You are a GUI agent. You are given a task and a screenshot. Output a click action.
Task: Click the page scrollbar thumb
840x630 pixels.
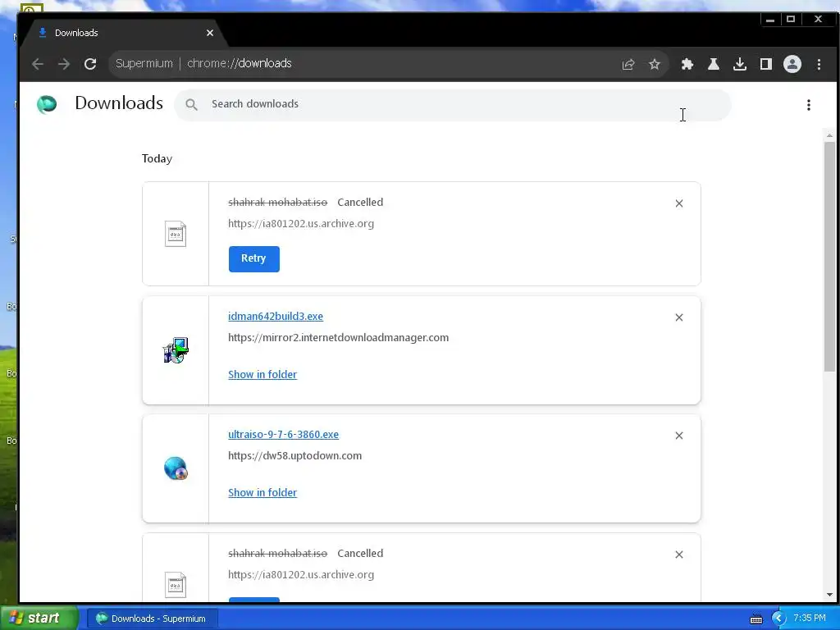point(829,256)
